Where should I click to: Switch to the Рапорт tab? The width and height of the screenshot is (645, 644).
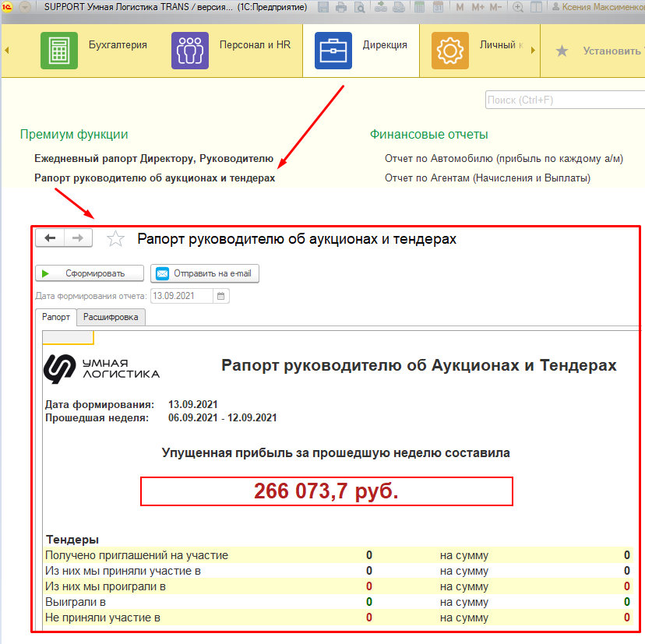pyautogui.click(x=56, y=317)
